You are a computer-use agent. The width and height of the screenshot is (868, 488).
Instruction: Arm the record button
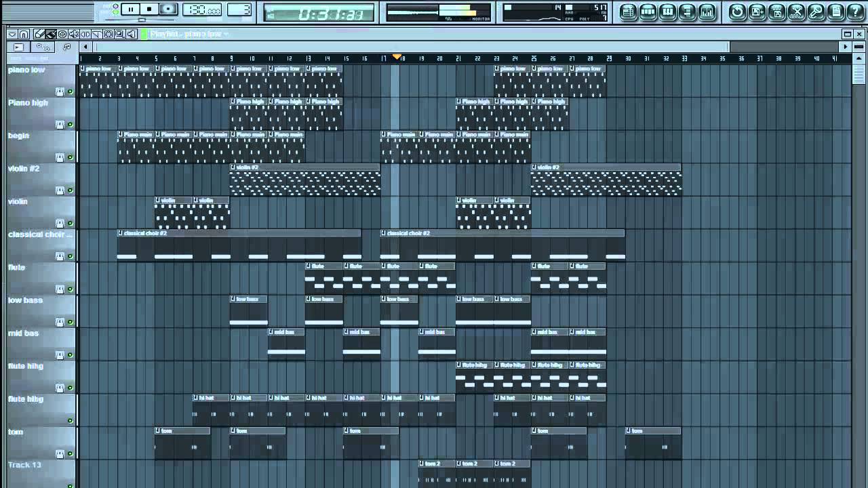(168, 9)
